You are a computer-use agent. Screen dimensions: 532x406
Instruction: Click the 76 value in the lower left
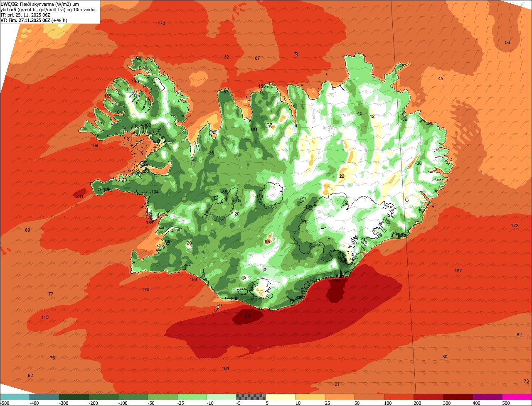[52, 358]
